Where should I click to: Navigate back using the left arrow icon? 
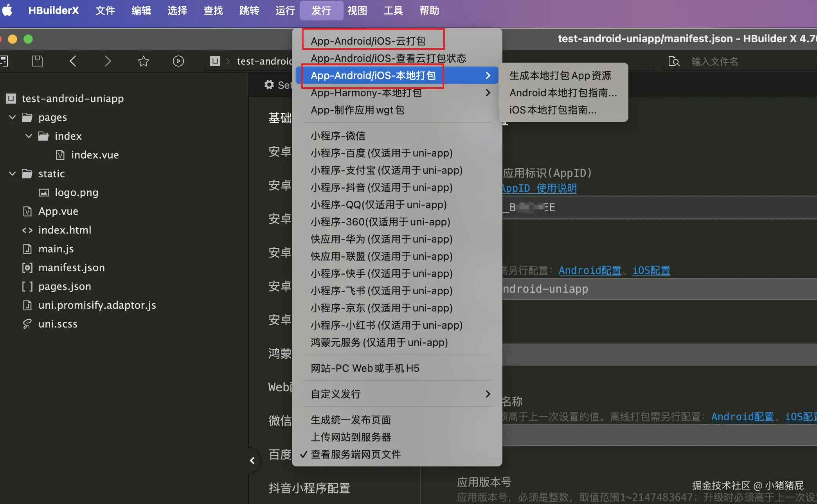pos(73,61)
